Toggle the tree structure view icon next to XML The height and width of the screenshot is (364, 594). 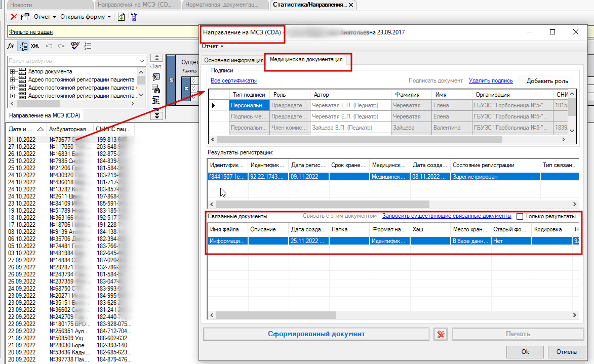tap(23, 46)
